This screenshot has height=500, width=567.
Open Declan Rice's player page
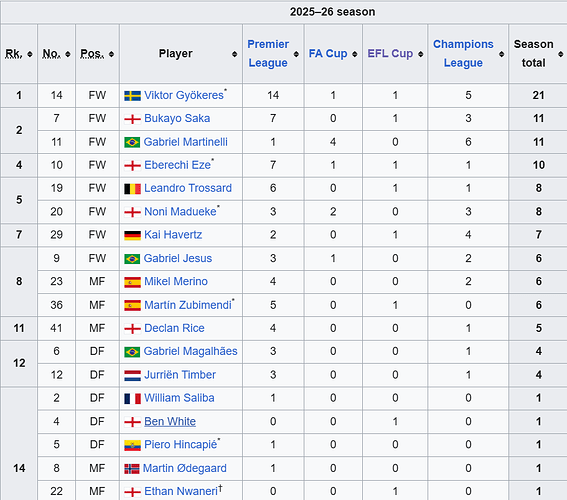click(174, 328)
